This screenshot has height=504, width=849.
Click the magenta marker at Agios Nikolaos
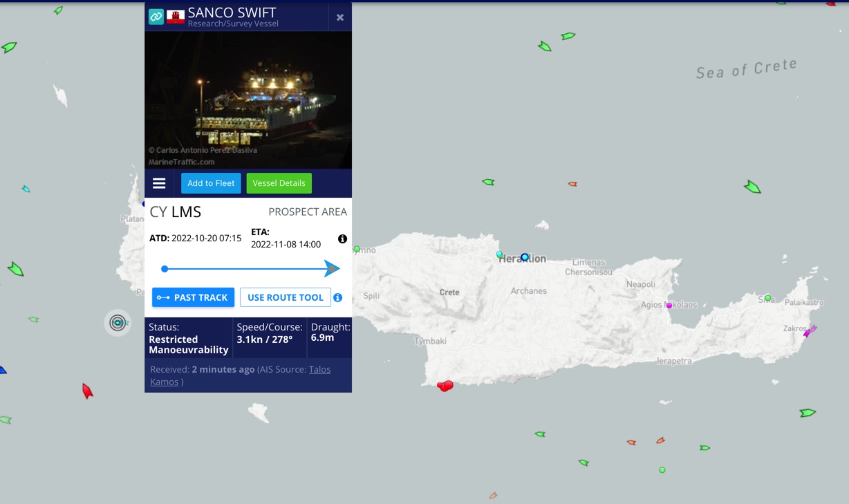click(669, 305)
